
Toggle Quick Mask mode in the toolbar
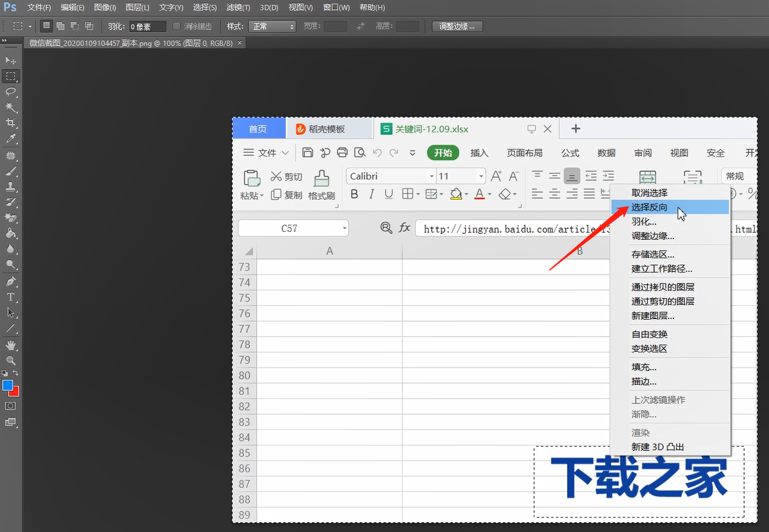(10, 406)
